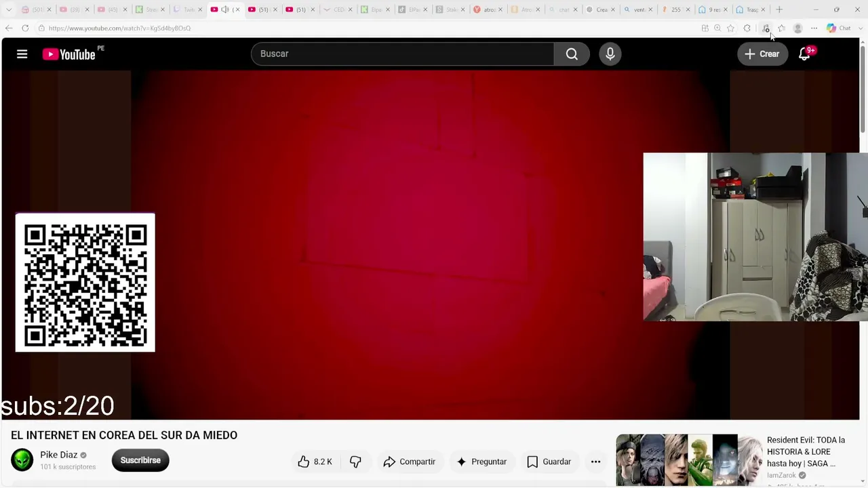The height and width of the screenshot is (488, 868).
Task: Open browser extensions puzzle icon
Action: (x=747, y=28)
